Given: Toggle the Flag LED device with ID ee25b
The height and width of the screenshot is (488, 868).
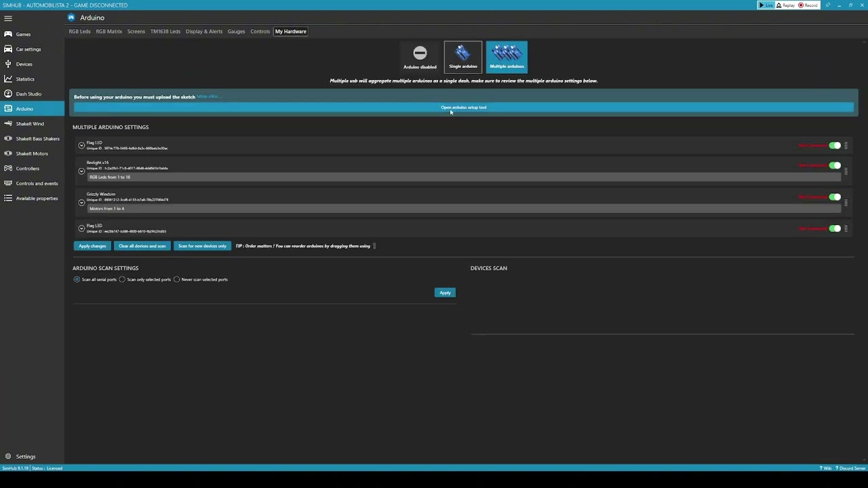Looking at the screenshot, I should pyautogui.click(x=835, y=228).
